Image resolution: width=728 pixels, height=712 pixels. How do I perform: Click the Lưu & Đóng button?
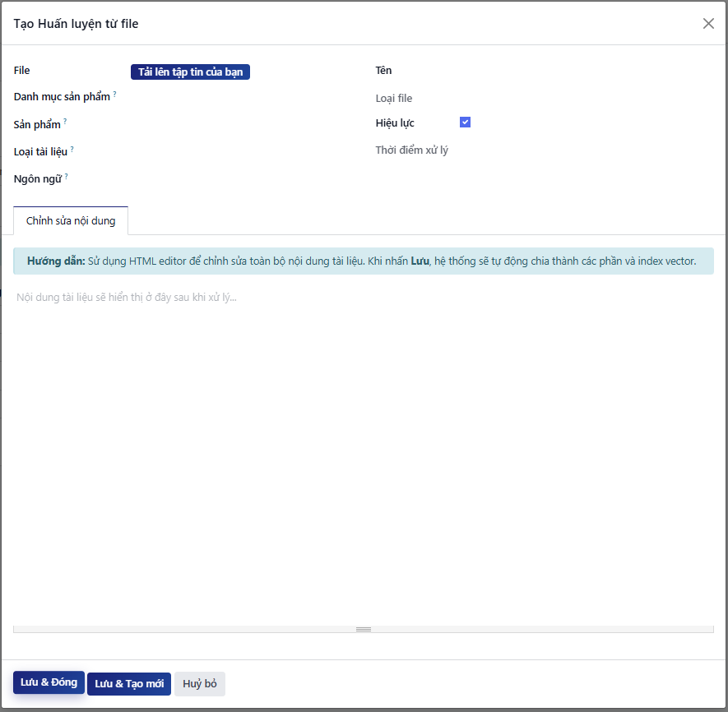click(49, 682)
